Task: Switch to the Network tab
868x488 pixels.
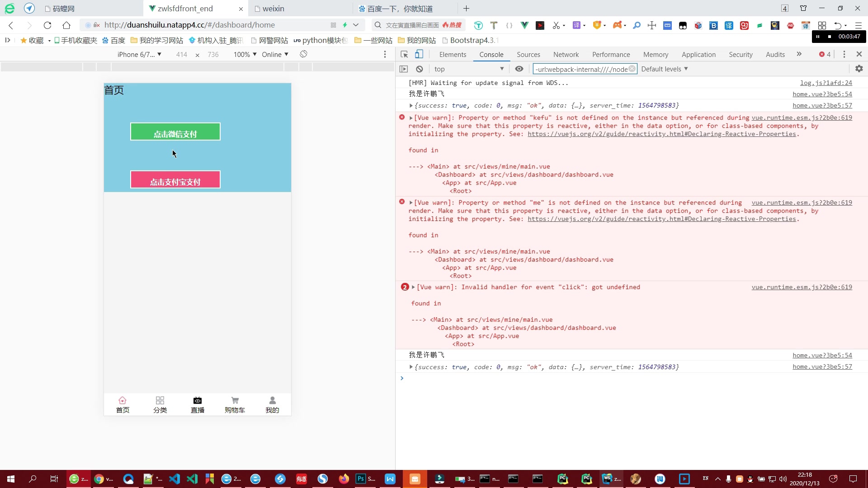Action: [x=566, y=55]
